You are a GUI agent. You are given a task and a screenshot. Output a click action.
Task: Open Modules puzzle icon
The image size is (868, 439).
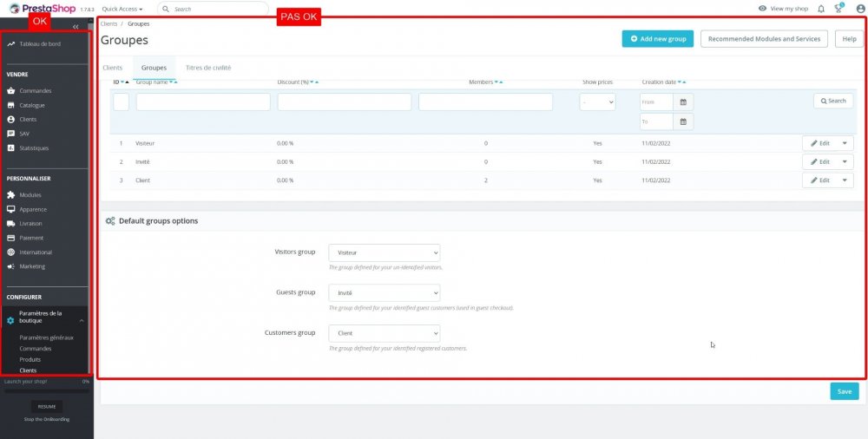click(x=10, y=195)
